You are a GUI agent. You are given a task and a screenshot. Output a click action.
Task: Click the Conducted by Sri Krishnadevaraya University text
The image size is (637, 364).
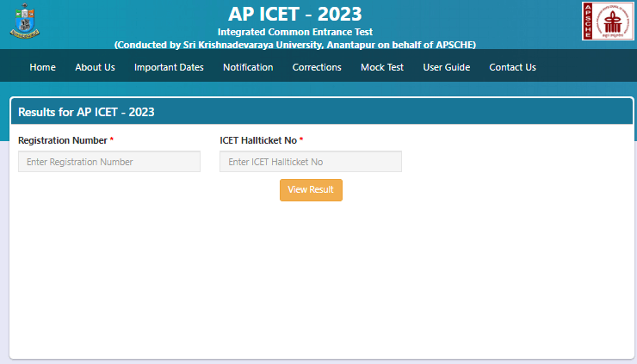[295, 45]
